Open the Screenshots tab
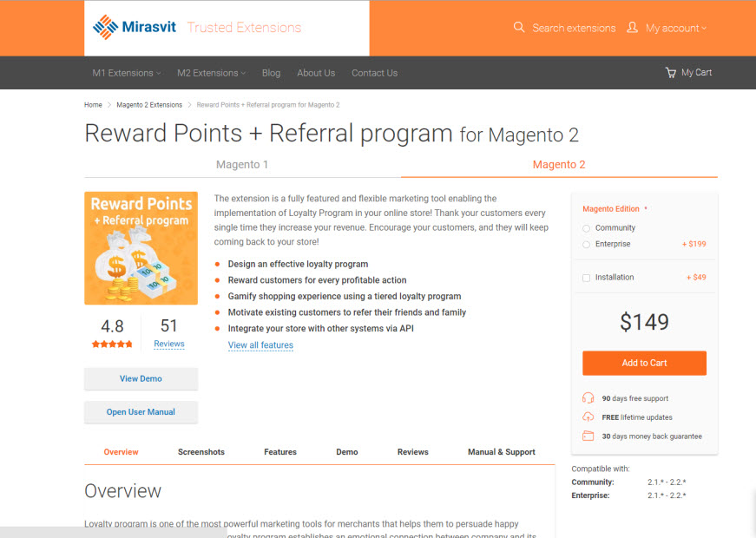 [201, 452]
